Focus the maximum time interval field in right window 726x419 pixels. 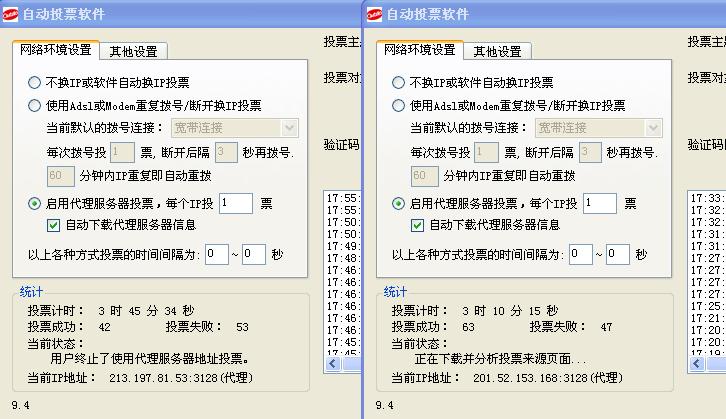tap(617, 255)
